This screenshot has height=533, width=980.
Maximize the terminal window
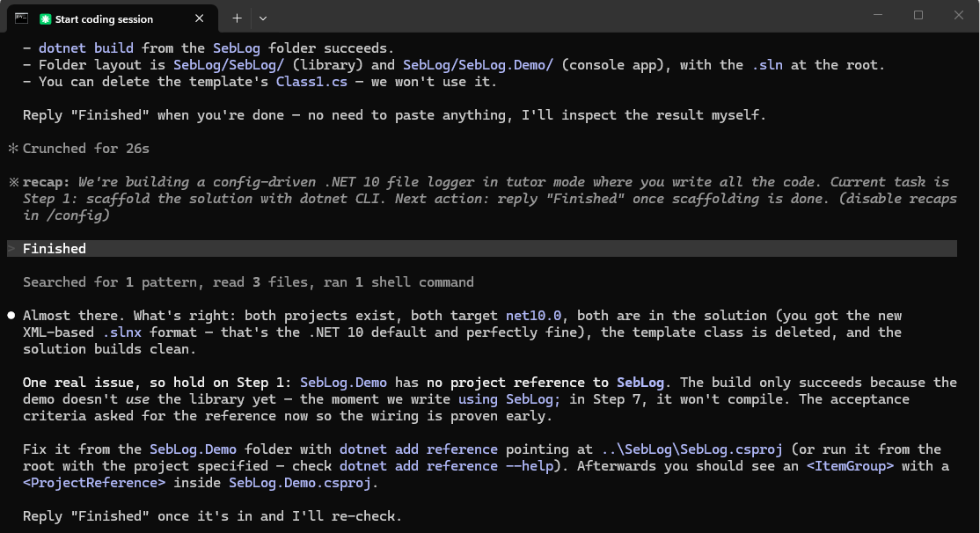(x=918, y=15)
